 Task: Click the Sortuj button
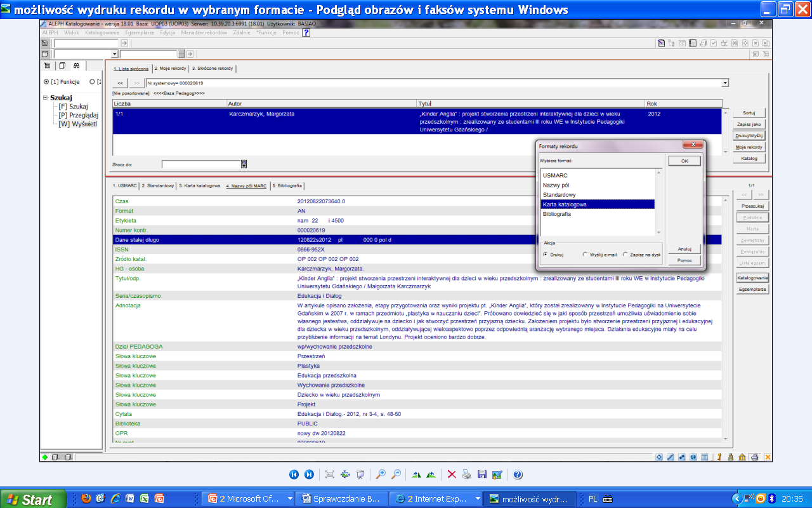click(x=749, y=112)
